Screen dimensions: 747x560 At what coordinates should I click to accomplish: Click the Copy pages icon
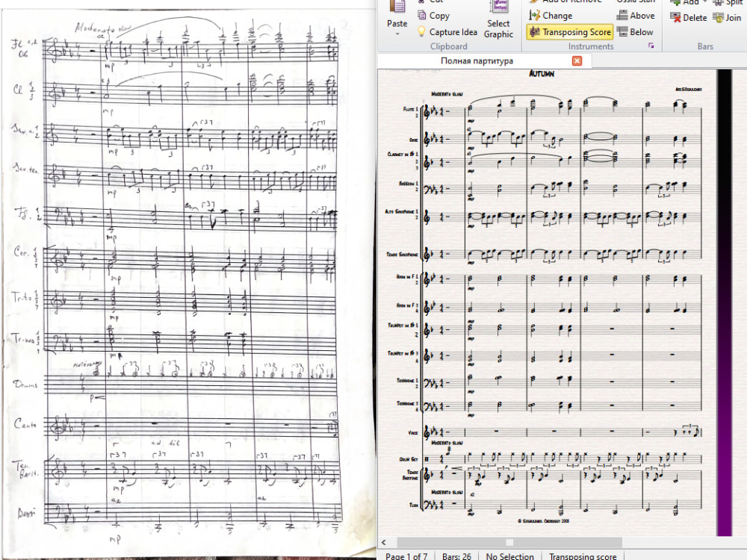421,15
